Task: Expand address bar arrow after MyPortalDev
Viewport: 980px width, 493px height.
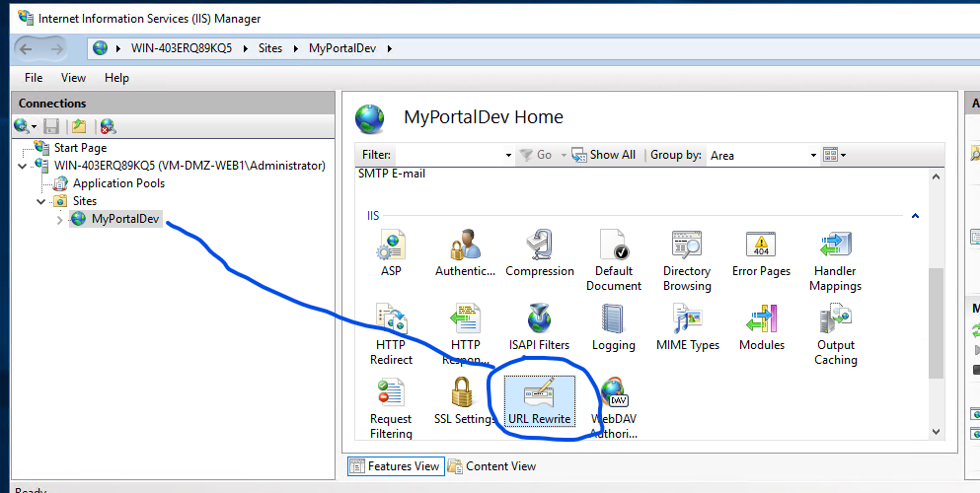Action: click(x=390, y=48)
